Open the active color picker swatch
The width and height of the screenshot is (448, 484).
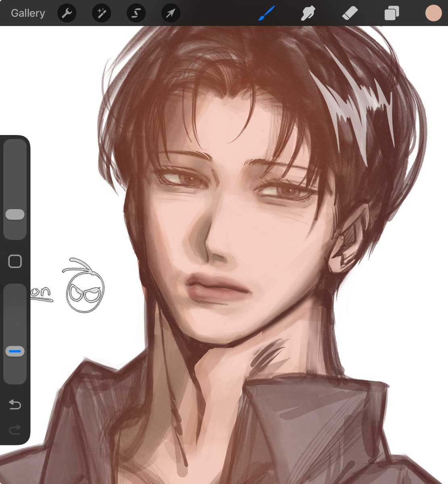coord(433,13)
